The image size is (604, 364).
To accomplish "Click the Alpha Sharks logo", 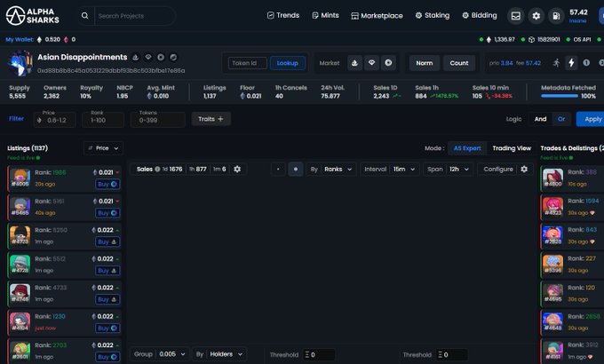I will 33,16.
